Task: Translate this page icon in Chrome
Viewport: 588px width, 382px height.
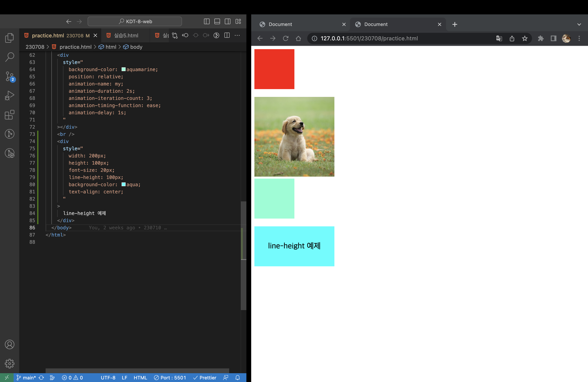Action: 499,38
